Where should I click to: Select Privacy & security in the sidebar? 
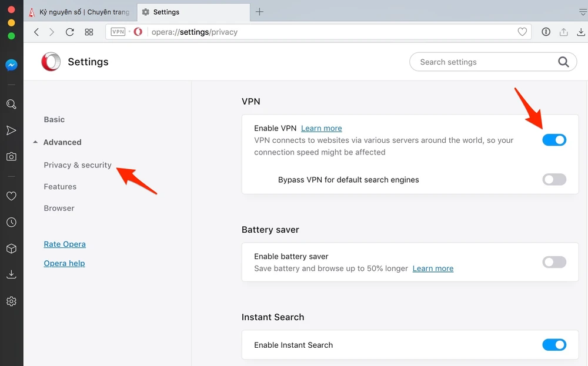coord(78,165)
